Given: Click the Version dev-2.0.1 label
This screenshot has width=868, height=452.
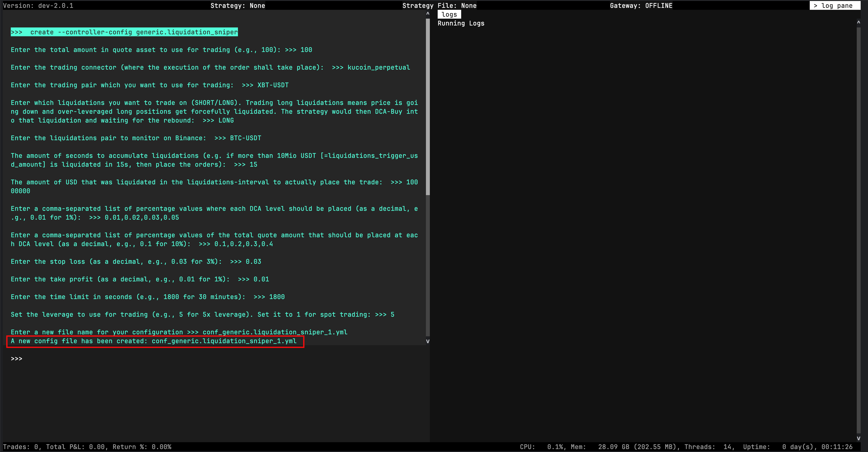Looking at the screenshot, I should pyautogui.click(x=38, y=5).
